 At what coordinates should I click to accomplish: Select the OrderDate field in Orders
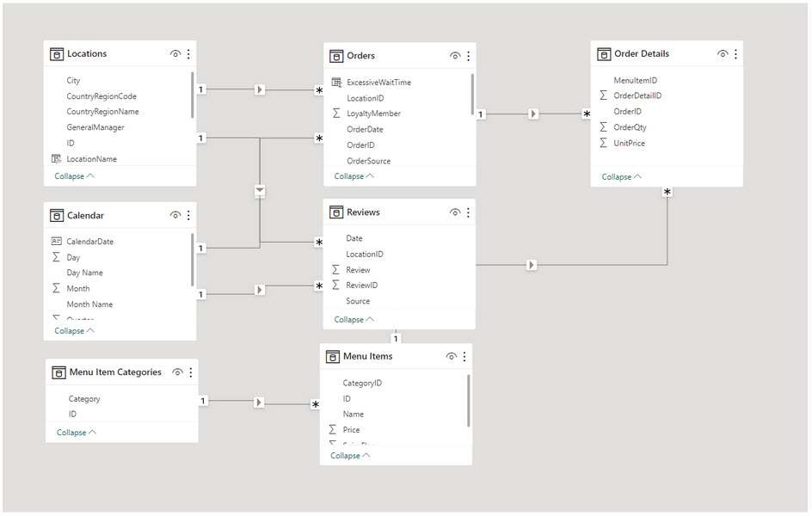tap(365, 129)
